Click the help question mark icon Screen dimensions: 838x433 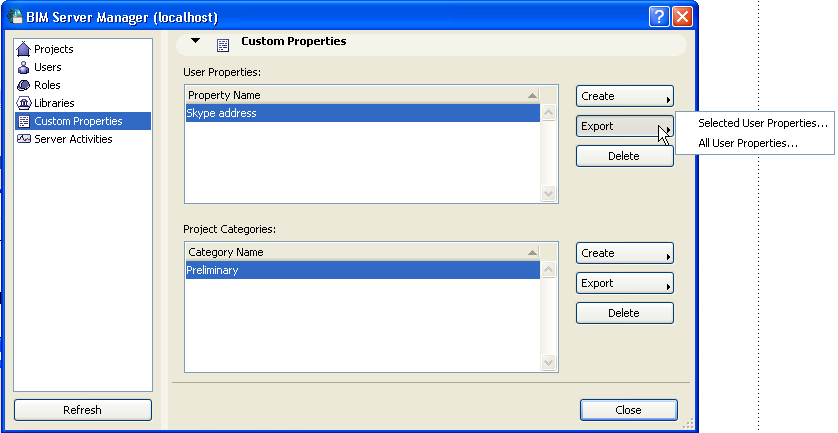(x=658, y=17)
